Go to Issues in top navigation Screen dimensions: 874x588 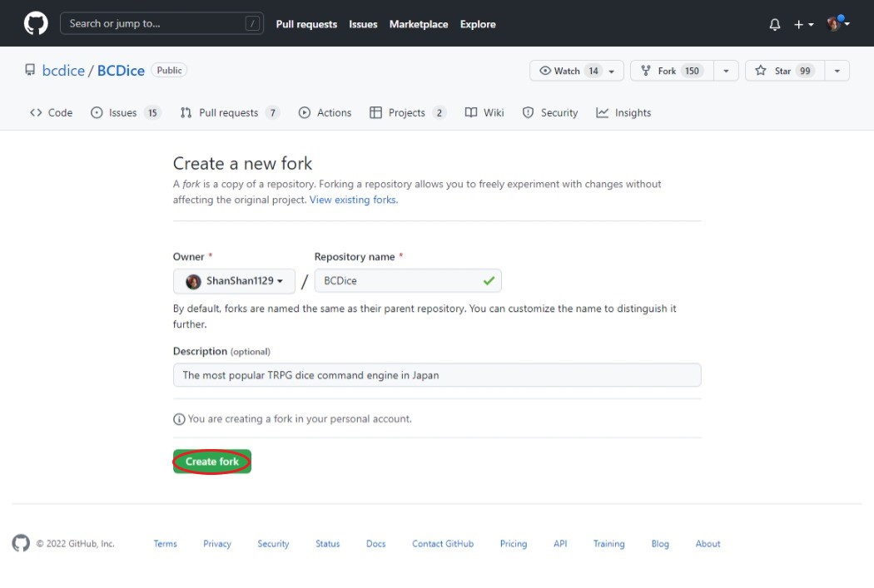click(x=363, y=24)
